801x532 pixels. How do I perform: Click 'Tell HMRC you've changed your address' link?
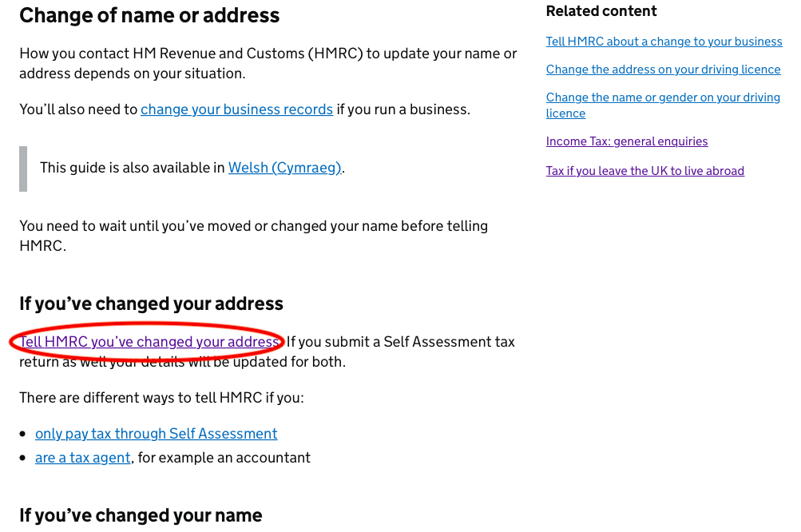click(x=149, y=341)
